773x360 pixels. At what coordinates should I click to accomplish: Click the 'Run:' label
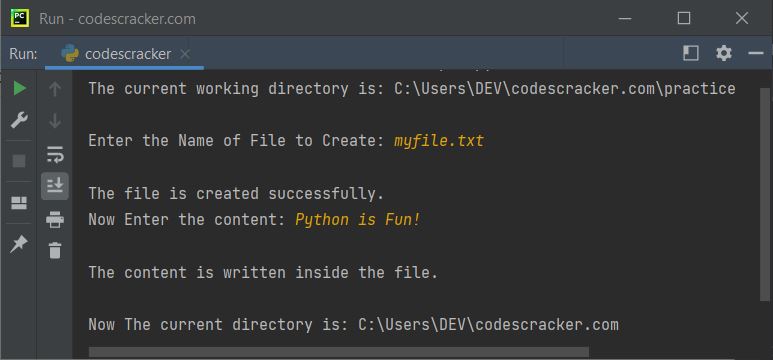[x=23, y=54]
